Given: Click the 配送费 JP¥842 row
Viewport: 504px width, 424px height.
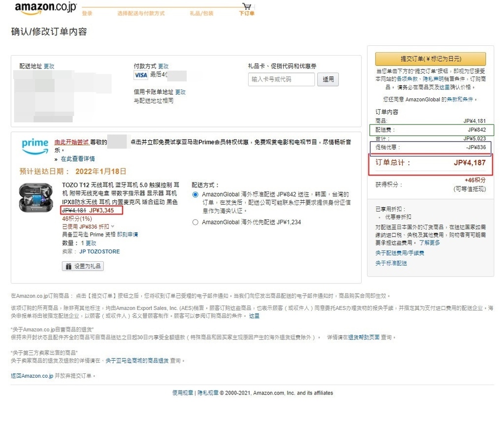Looking at the screenshot, I should tap(431, 130).
